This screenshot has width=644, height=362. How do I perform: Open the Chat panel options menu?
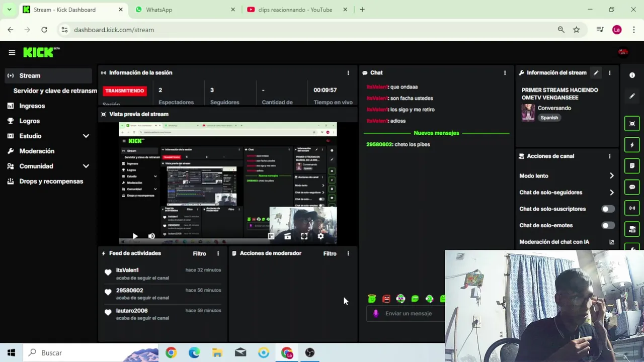(x=505, y=73)
